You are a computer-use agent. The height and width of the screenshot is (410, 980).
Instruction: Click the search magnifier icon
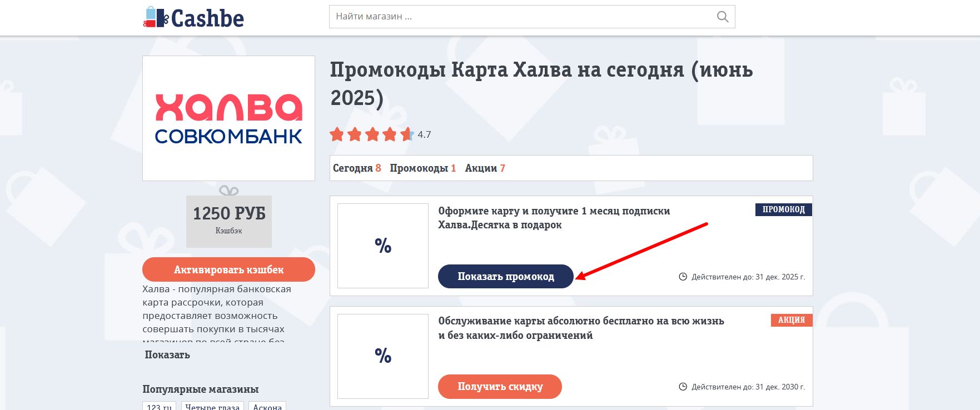pyautogui.click(x=723, y=17)
